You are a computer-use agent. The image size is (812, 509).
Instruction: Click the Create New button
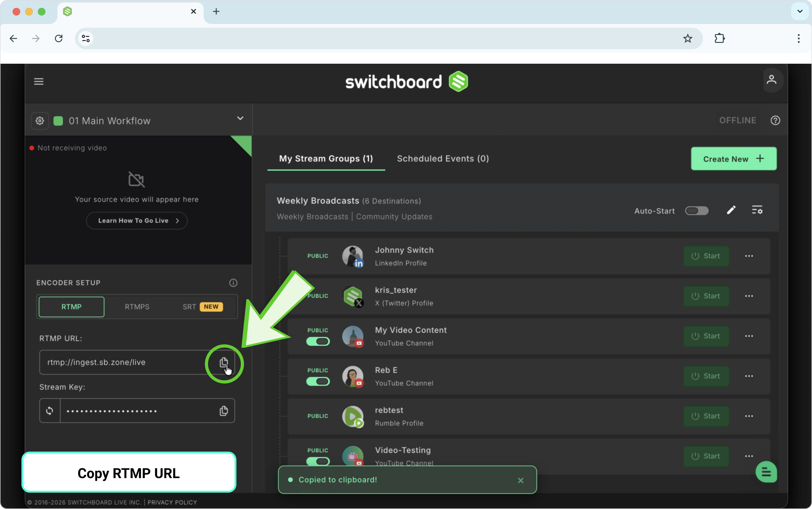tap(734, 159)
